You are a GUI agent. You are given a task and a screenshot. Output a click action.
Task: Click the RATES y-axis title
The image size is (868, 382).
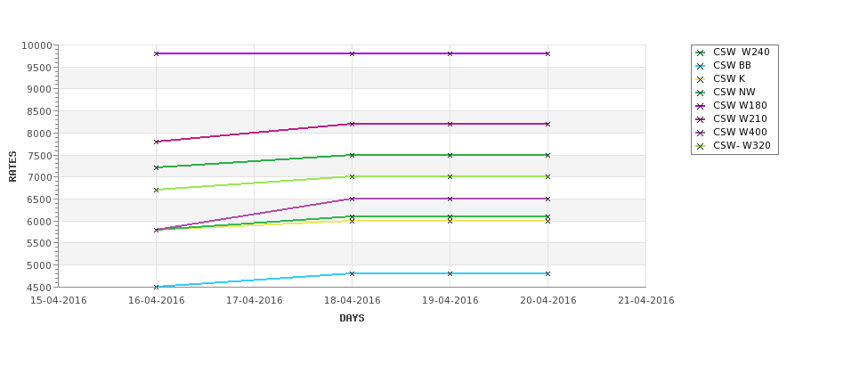pyautogui.click(x=12, y=167)
